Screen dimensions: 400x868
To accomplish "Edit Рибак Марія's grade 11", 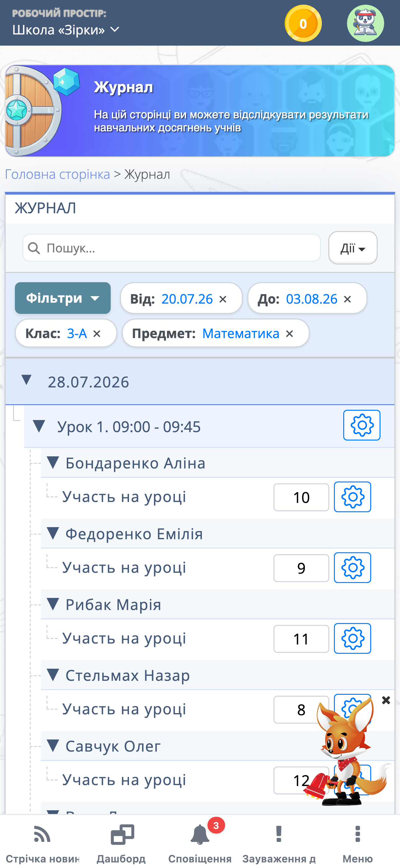I will 301,639.
